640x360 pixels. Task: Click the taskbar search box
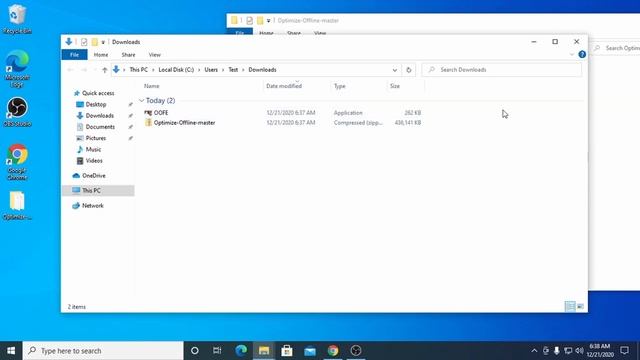pyautogui.click(x=103, y=351)
